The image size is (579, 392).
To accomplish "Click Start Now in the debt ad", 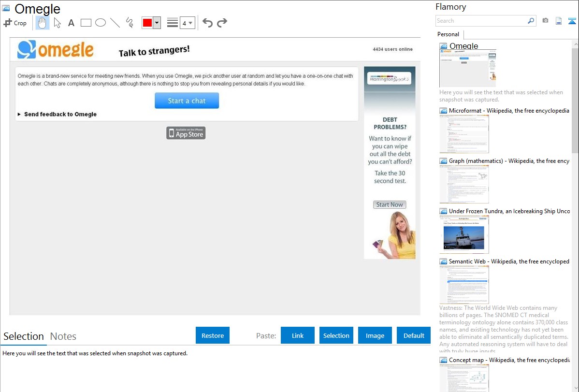I will [390, 204].
